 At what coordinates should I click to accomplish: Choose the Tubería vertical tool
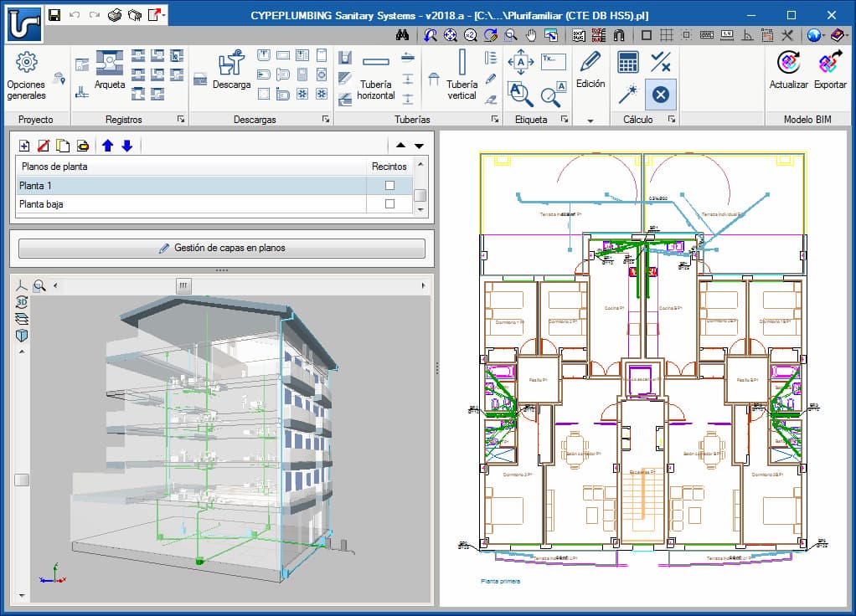[462, 74]
